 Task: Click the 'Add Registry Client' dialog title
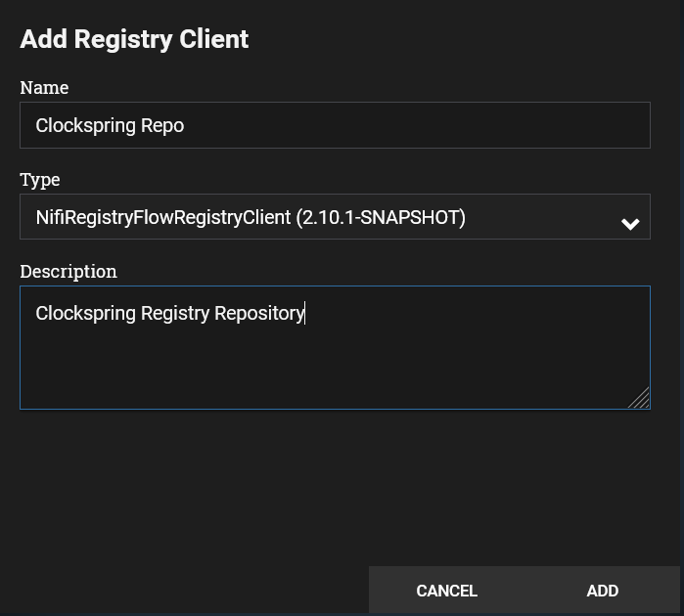(134, 39)
